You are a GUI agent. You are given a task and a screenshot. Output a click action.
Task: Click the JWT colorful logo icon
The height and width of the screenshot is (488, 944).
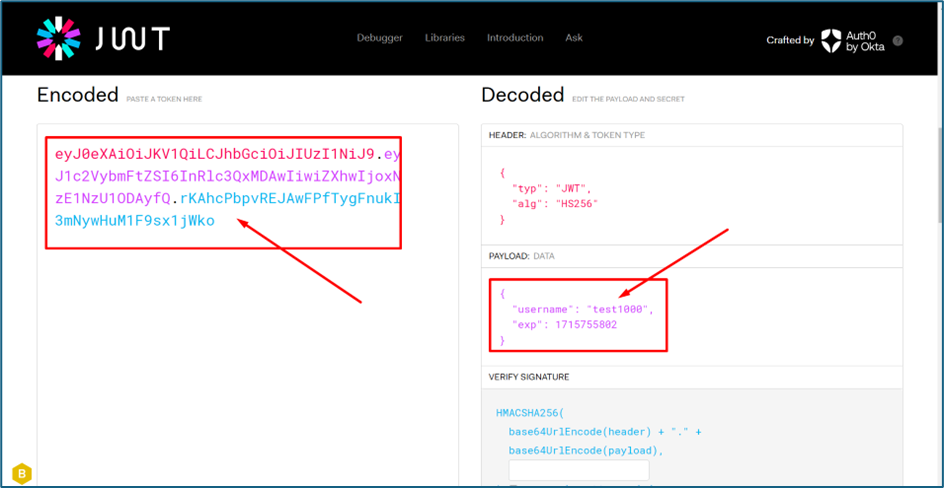tap(58, 39)
